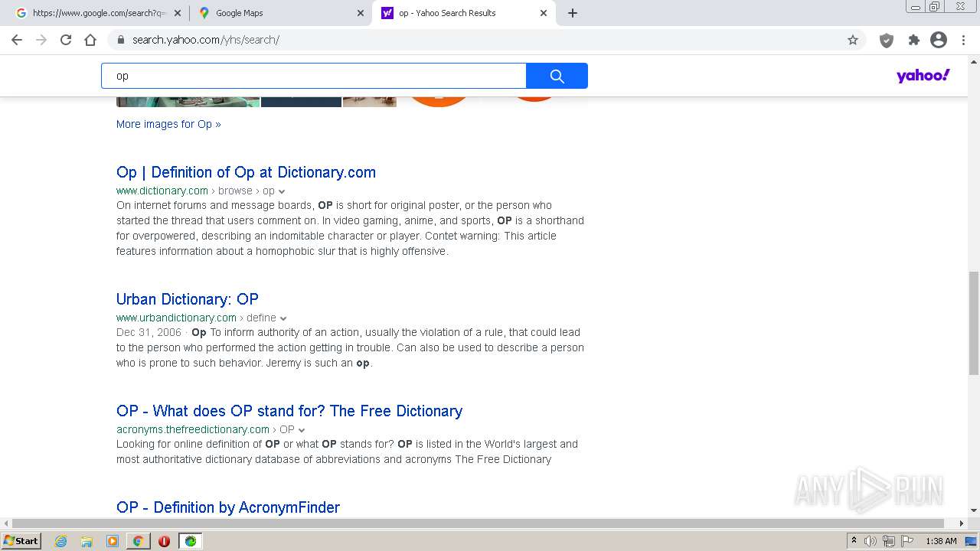Open the Windows Start button
The height and width of the screenshot is (551, 980).
21,540
